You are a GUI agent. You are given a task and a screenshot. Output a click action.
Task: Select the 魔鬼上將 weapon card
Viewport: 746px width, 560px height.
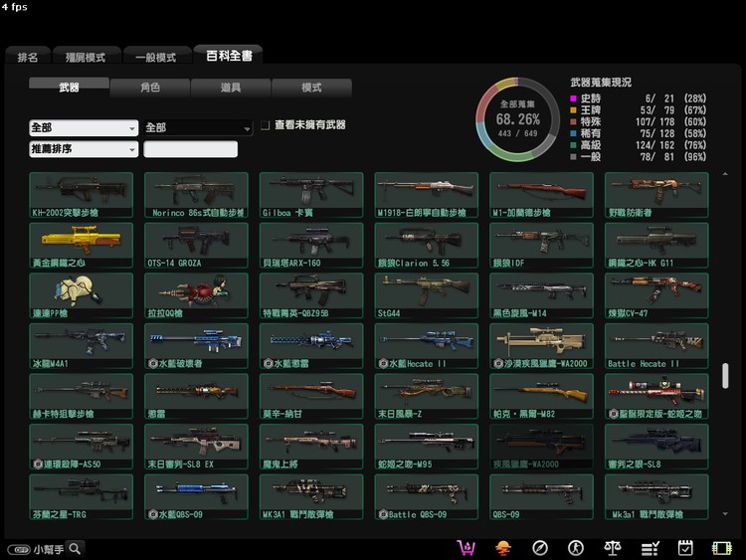coord(311,447)
